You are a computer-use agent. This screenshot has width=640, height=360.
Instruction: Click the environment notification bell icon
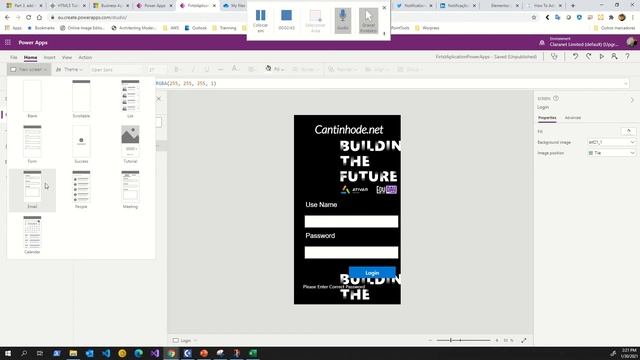tap(542, 42)
